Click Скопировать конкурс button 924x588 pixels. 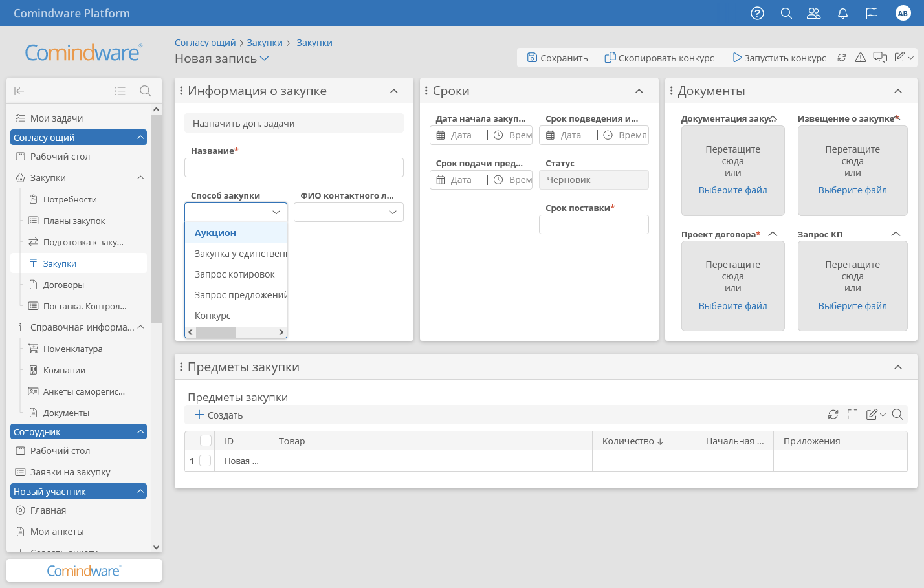click(659, 58)
